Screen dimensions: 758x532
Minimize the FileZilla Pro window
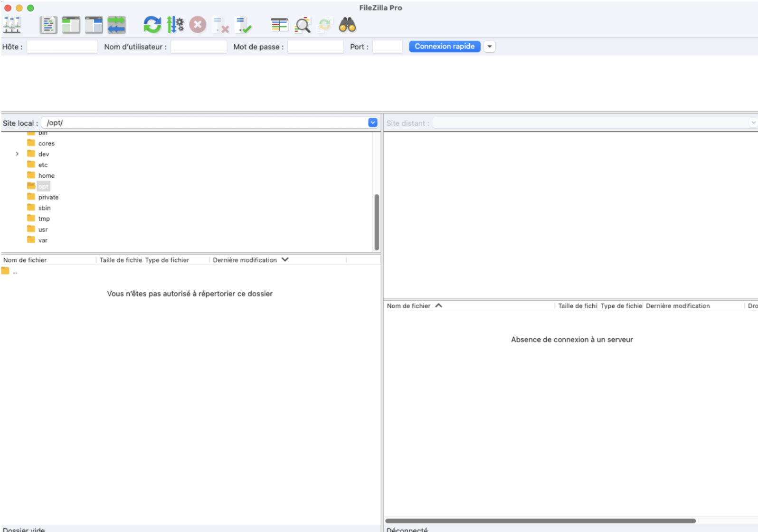coord(19,8)
